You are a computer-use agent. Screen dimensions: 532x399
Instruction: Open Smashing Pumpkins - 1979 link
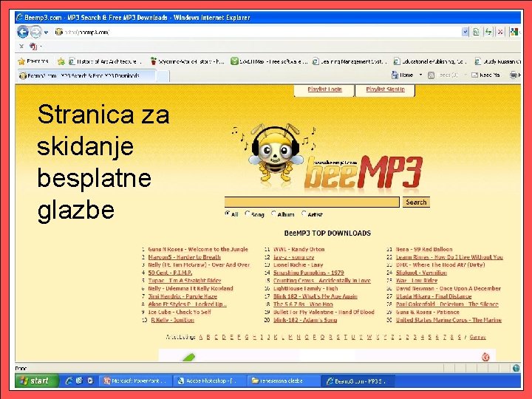(x=309, y=273)
